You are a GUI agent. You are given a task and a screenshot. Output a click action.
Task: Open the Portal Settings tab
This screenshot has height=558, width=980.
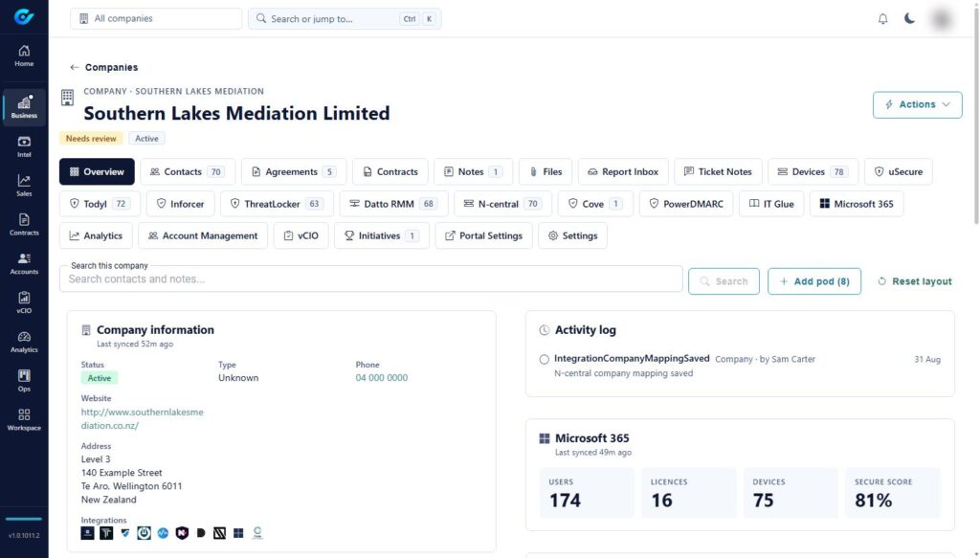click(x=483, y=235)
